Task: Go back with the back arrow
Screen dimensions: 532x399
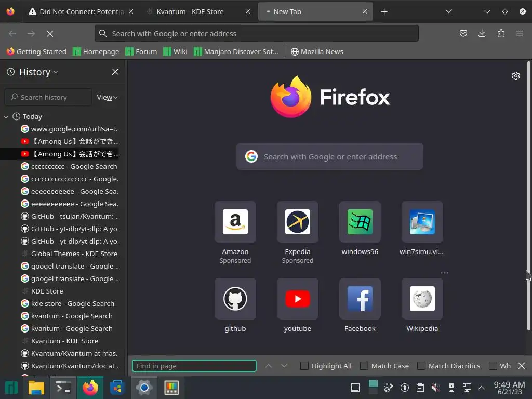Action: point(12,34)
